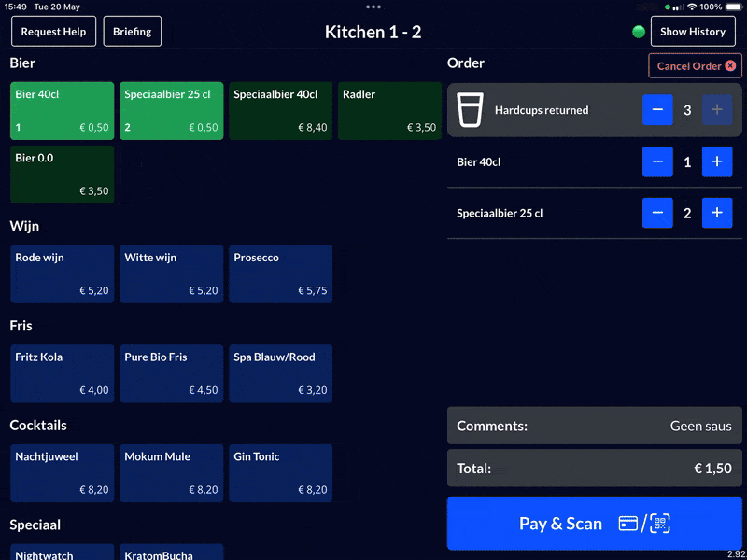Add Gin Tonic to order
Viewport: 747px width, 560px height.
281,473
